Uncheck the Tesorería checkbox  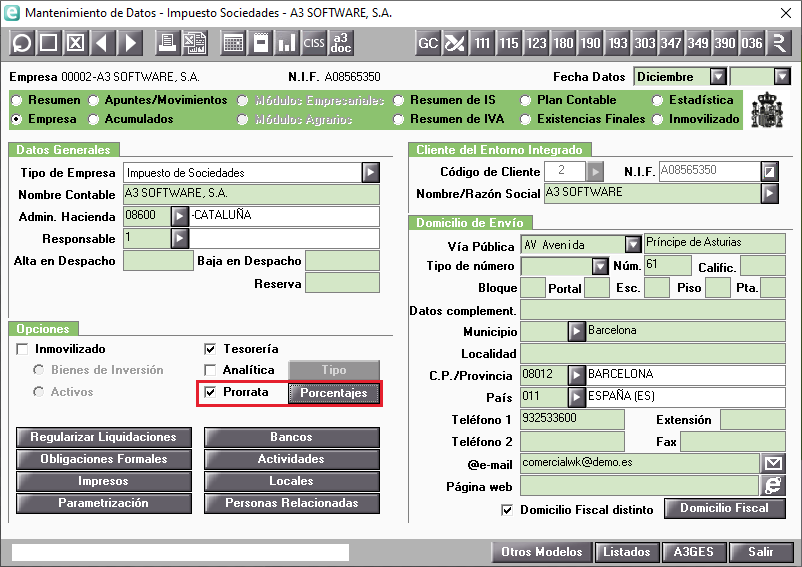(x=210, y=349)
